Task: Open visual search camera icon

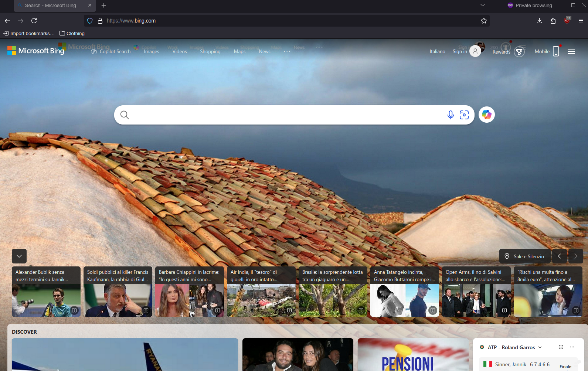Action: (464, 115)
